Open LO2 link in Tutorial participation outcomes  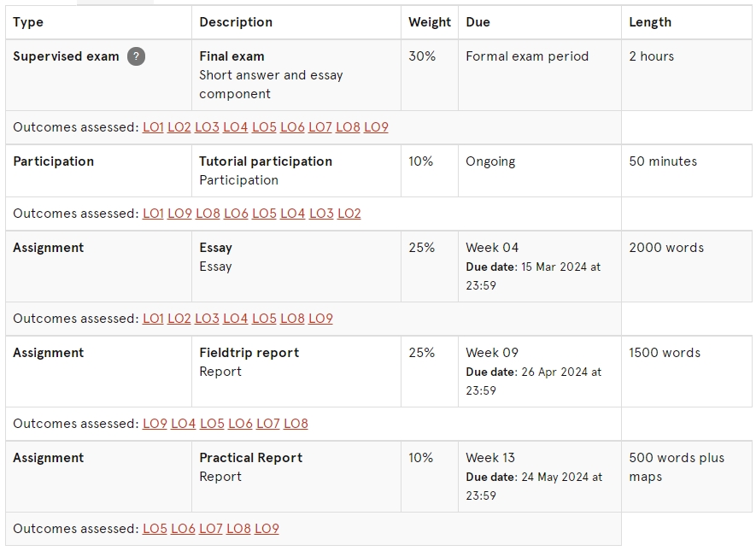(x=349, y=214)
